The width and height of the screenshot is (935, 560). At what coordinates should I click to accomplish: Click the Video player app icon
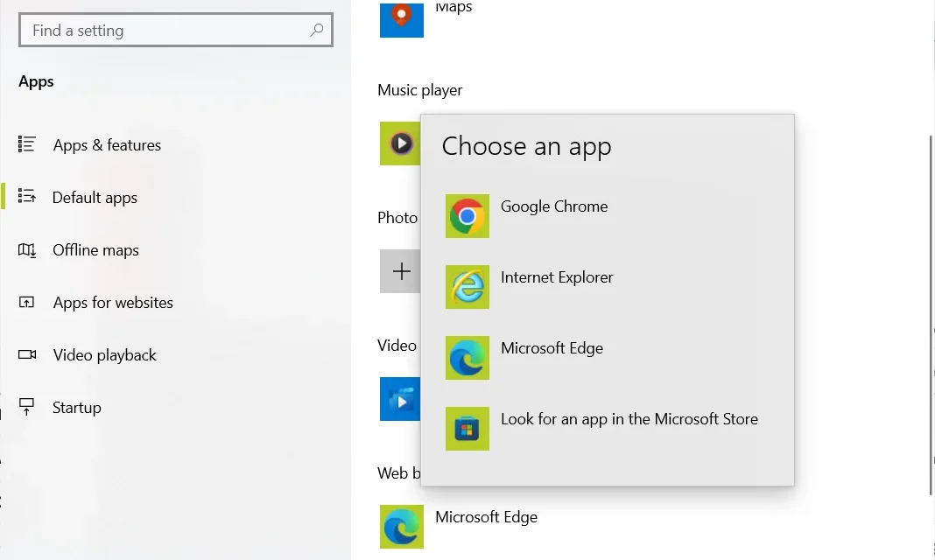[x=400, y=399]
